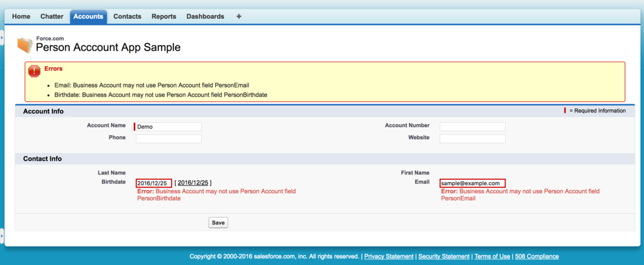Select the Accounts tab
This screenshot has width=644, height=265.
click(x=88, y=16)
